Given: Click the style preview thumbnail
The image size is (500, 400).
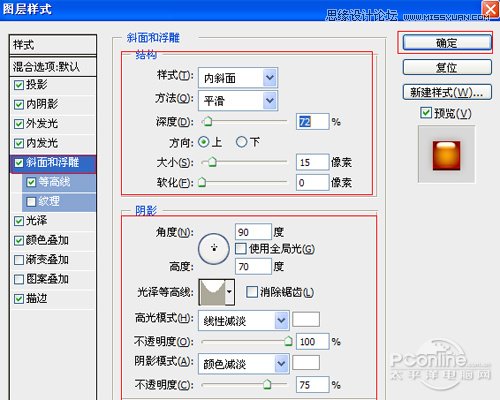Looking at the screenshot, I should coord(446,154).
